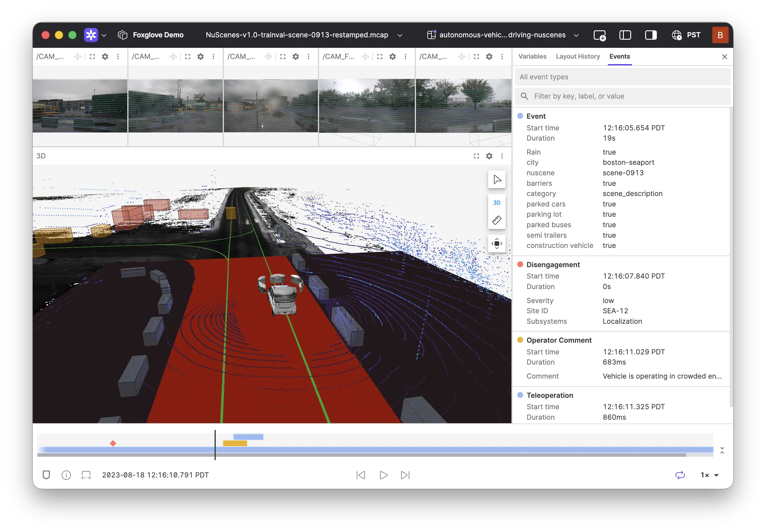Open the playback info icon

66,475
